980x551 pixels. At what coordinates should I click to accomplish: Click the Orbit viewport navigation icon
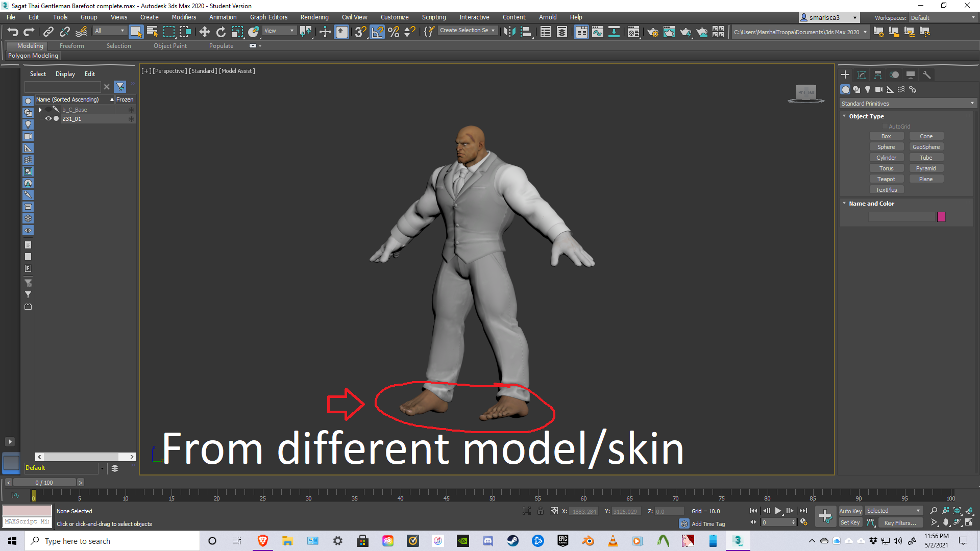pyautogui.click(x=958, y=522)
